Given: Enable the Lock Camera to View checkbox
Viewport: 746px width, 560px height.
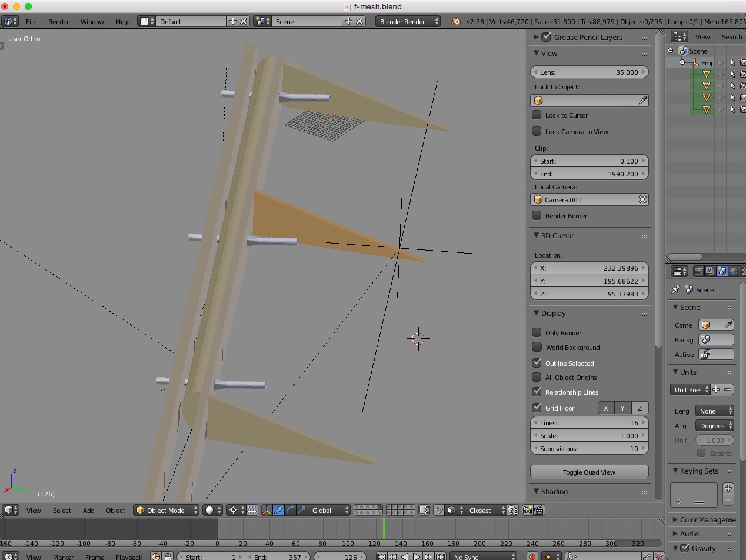Looking at the screenshot, I should click(x=537, y=132).
